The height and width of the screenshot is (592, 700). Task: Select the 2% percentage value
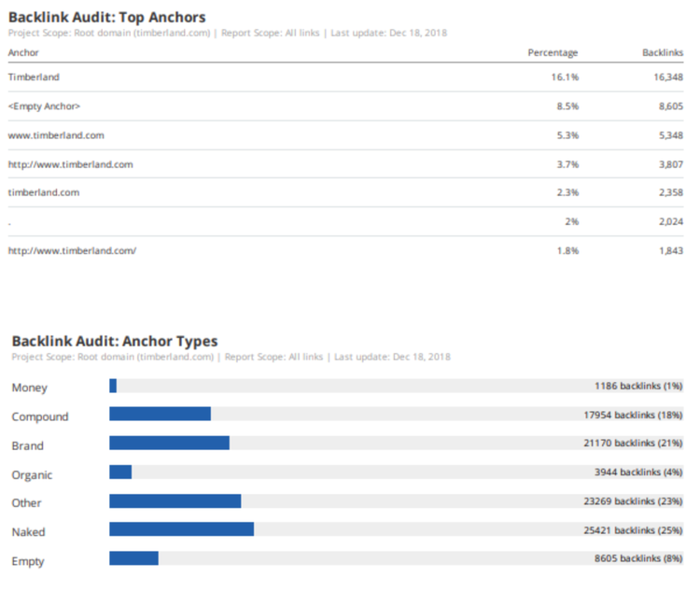(572, 221)
